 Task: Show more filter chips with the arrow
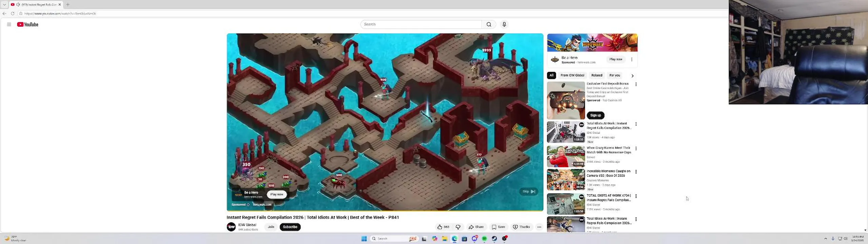tap(632, 76)
